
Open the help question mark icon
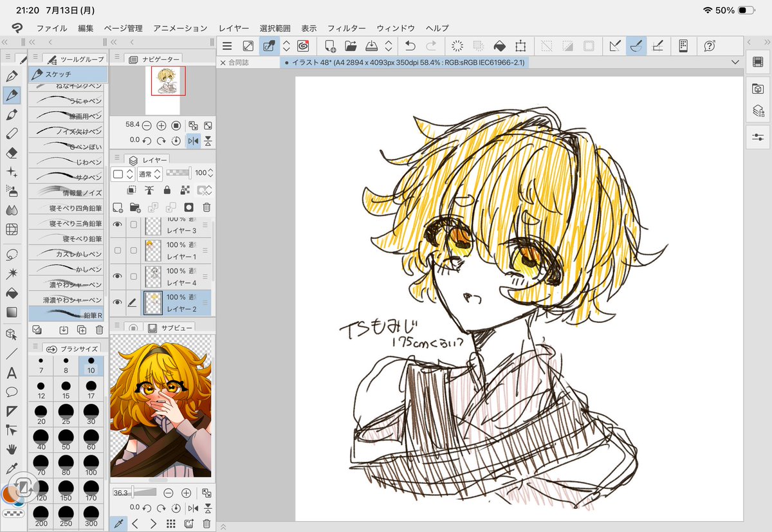pyautogui.click(x=710, y=46)
